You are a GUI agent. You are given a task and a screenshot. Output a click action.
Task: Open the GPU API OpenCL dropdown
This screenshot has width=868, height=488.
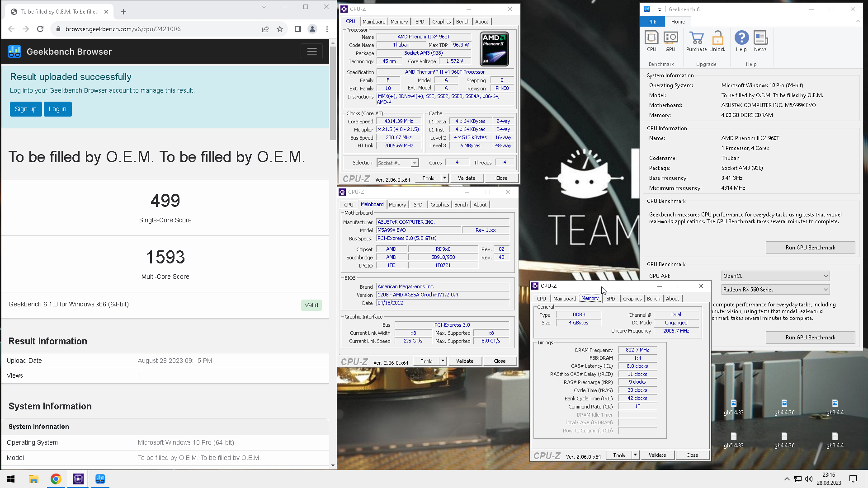click(775, 276)
